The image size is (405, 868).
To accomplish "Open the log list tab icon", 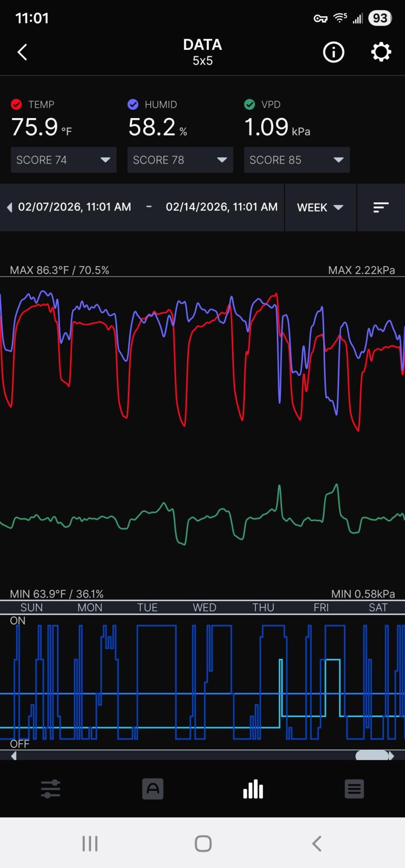I will click(x=354, y=789).
